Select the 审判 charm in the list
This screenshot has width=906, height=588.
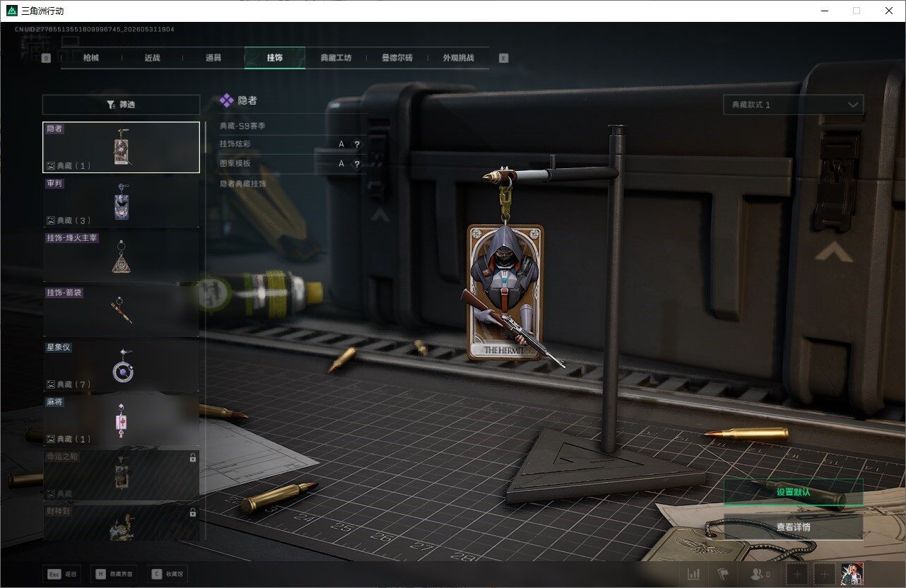click(x=121, y=202)
